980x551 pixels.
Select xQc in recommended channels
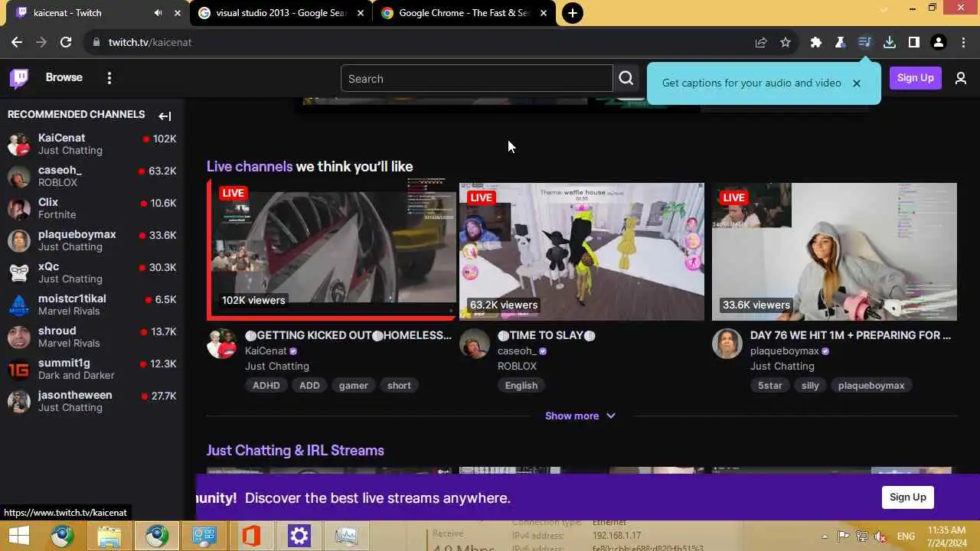pyautogui.click(x=92, y=272)
